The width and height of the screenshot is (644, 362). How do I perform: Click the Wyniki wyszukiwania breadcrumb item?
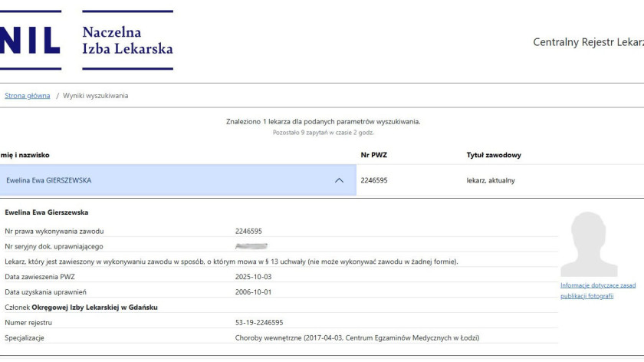coord(96,96)
